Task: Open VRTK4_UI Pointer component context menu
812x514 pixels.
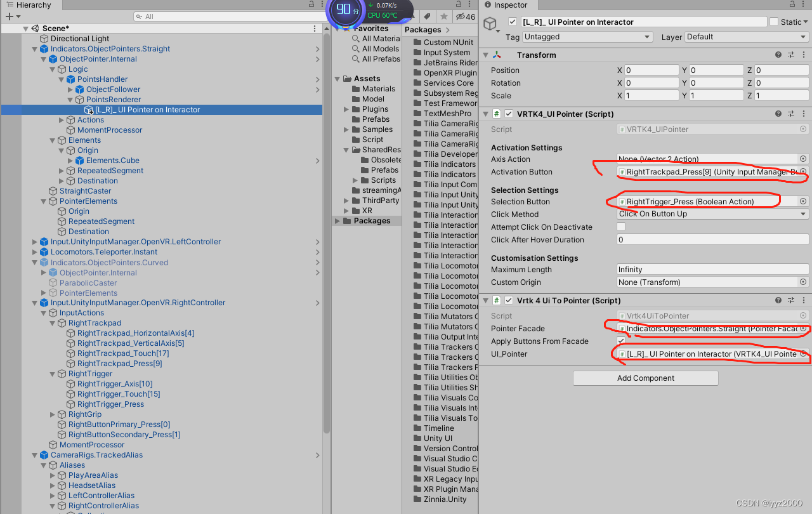Action: 804,114
